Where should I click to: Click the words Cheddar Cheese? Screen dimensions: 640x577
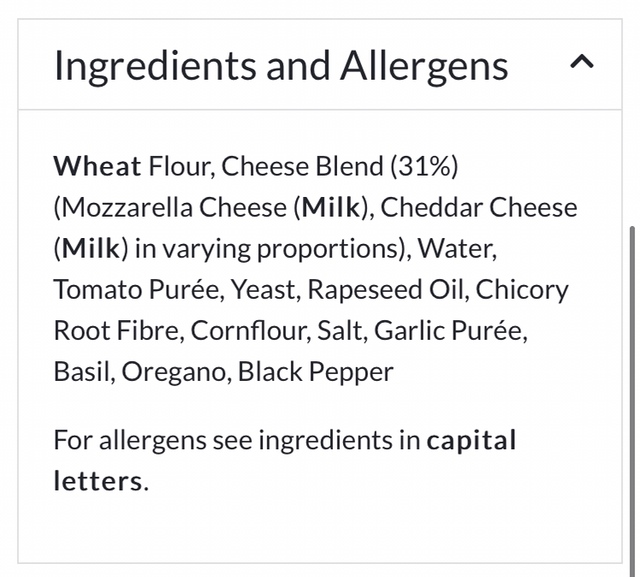[x=479, y=207]
